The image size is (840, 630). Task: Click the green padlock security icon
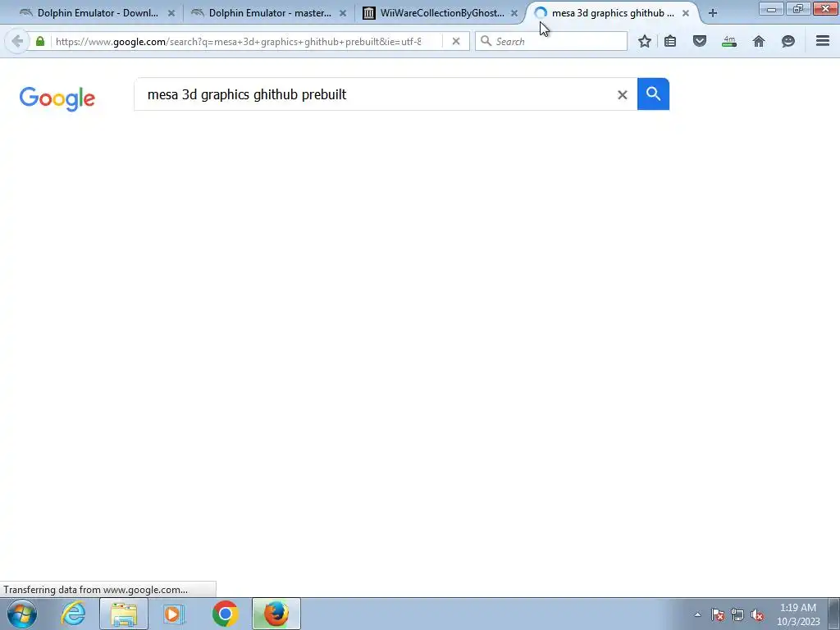pos(40,41)
